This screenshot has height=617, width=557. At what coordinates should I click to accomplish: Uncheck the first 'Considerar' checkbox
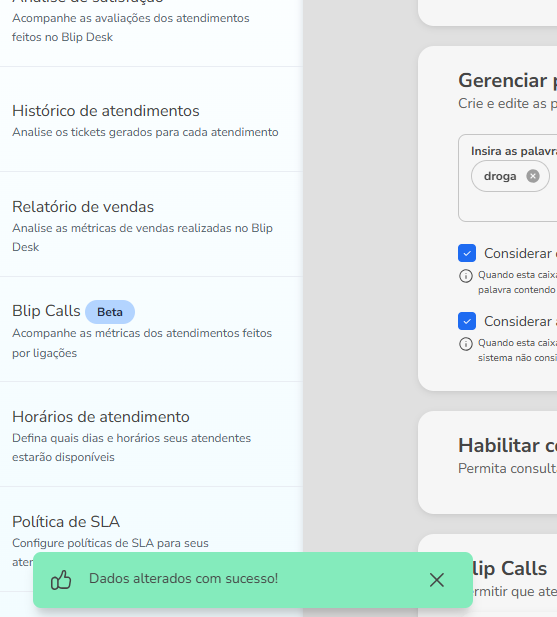pyautogui.click(x=467, y=253)
